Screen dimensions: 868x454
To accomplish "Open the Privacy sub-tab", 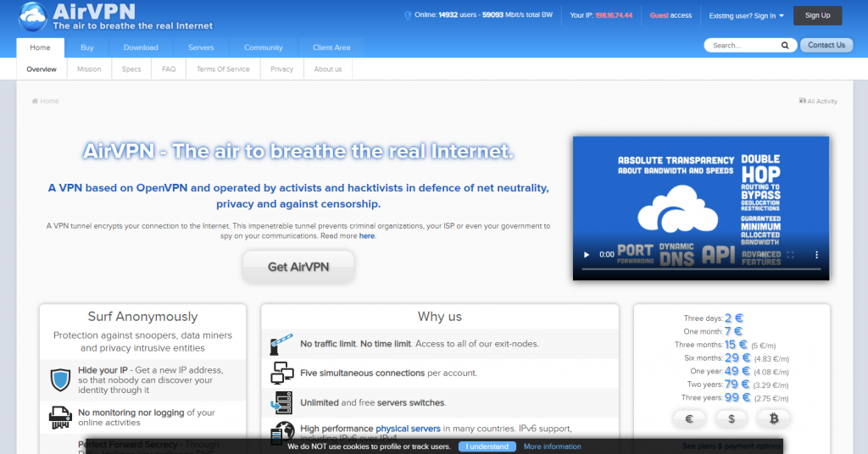I will pos(281,69).
